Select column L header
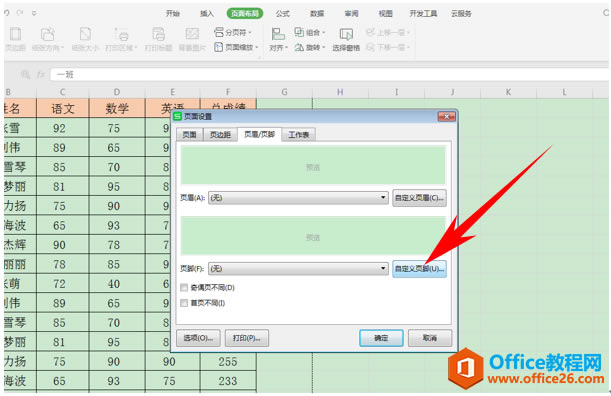 coord(564,92)
